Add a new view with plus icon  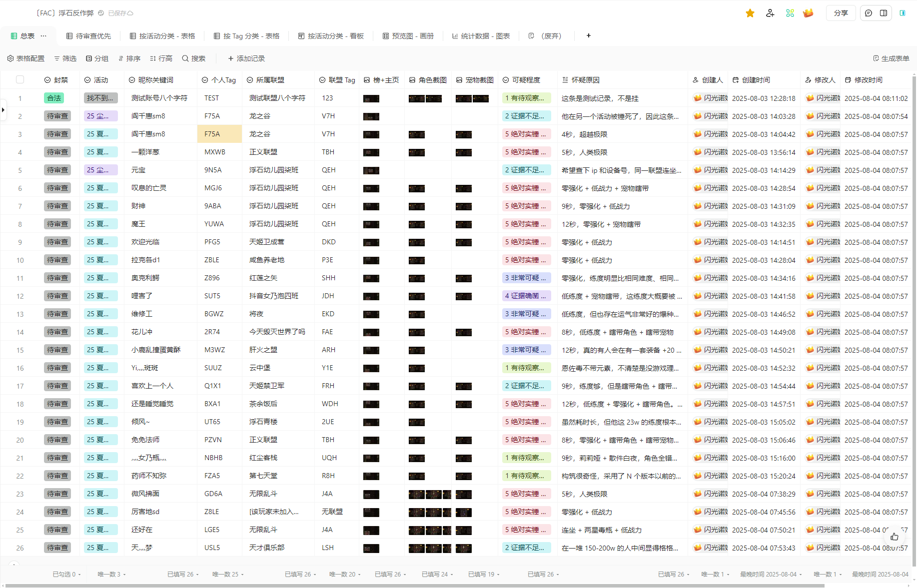click(589, 35)
